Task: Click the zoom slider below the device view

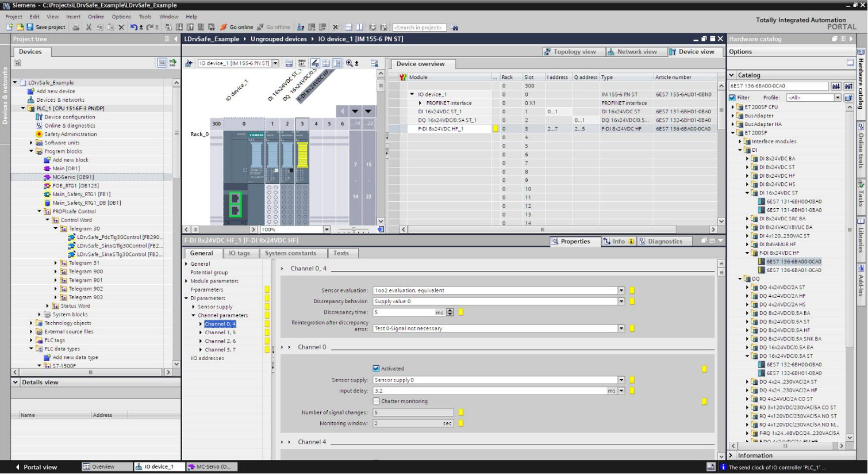Action: (x=354, y=230)
